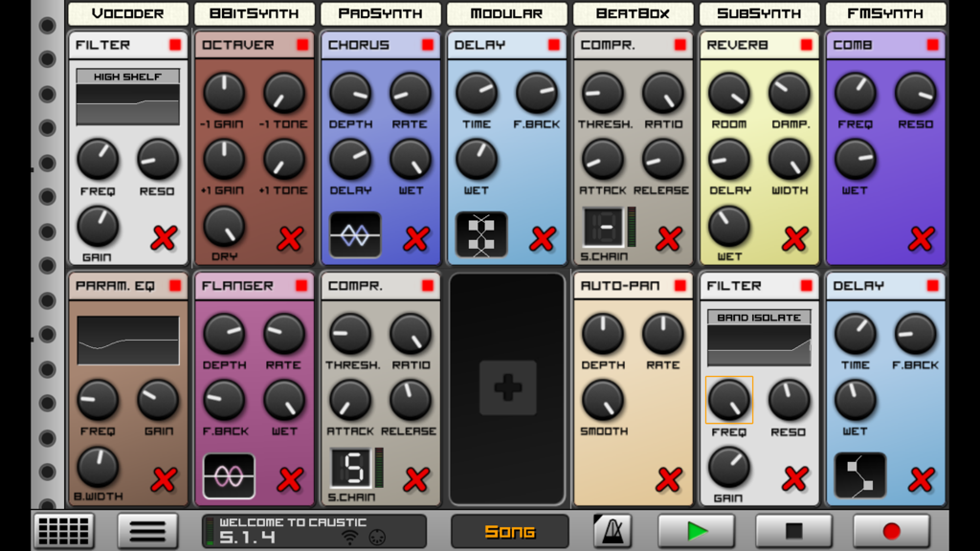Viewport: 980px width, 551px height.
Task: Open the Band Isolate filter type selector
Action: pos(759,315)
